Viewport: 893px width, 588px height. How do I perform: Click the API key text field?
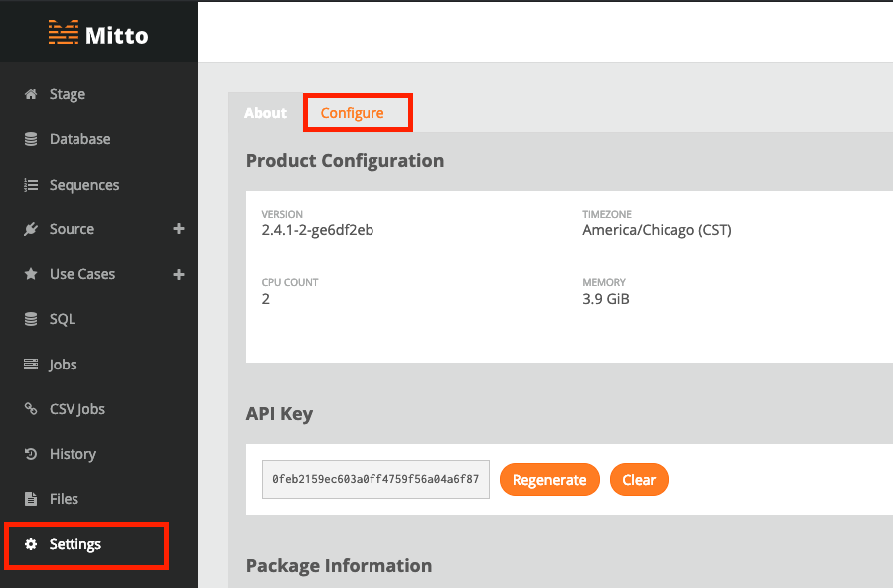[375, 480]
